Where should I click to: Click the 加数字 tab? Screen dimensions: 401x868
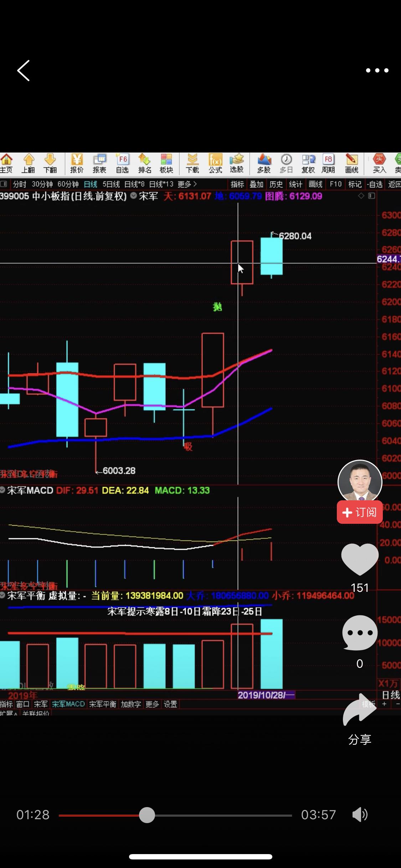click(131, 704)
